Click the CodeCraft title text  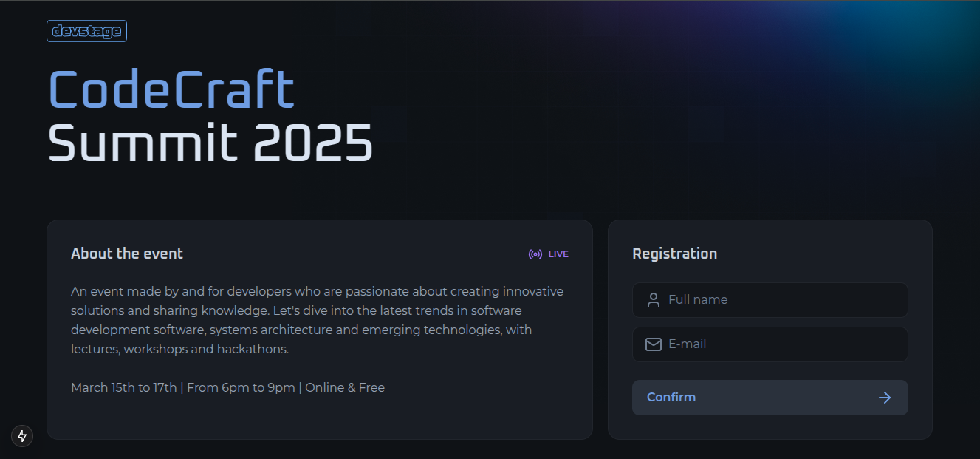[172, 90]
